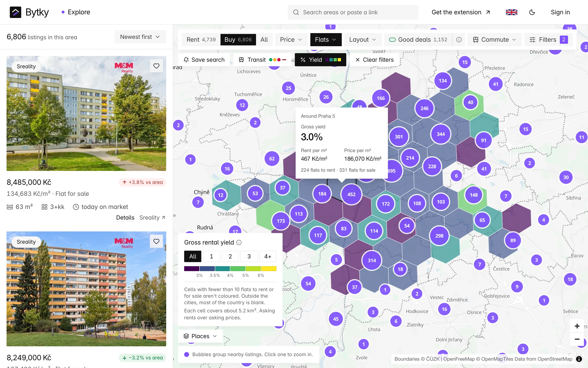Click Sign in
This screenshot has width=588, height=368.
pos(560,12)
